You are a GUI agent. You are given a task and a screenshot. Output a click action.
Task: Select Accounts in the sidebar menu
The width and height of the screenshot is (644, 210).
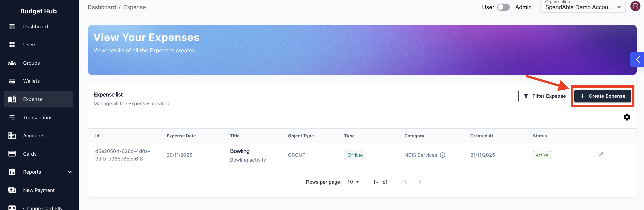point(34,135)
